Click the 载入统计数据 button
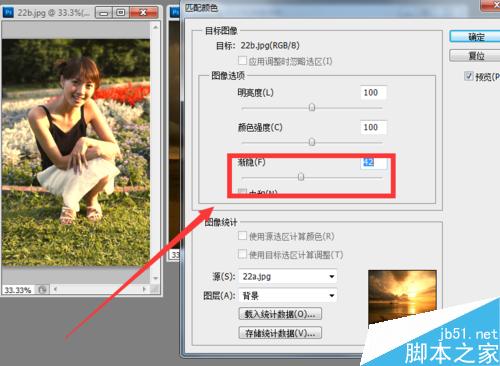The image size is (500, 366). [280, 314]
